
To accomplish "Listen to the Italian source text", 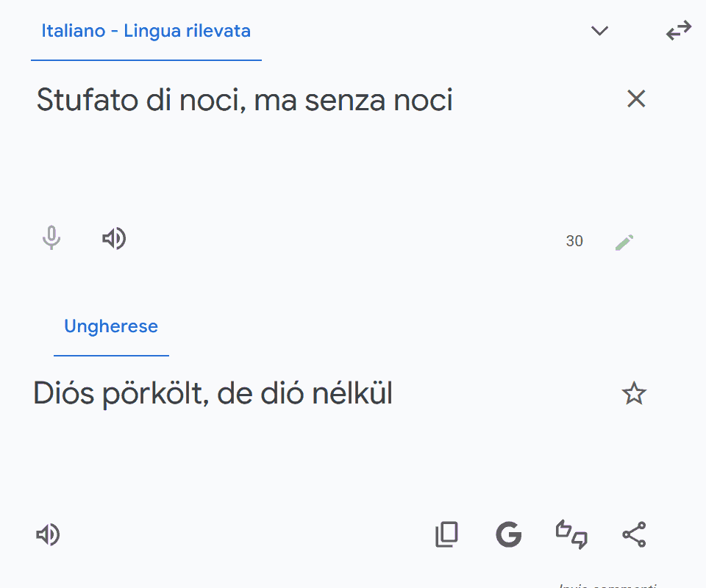I will (x=114, y=239).
